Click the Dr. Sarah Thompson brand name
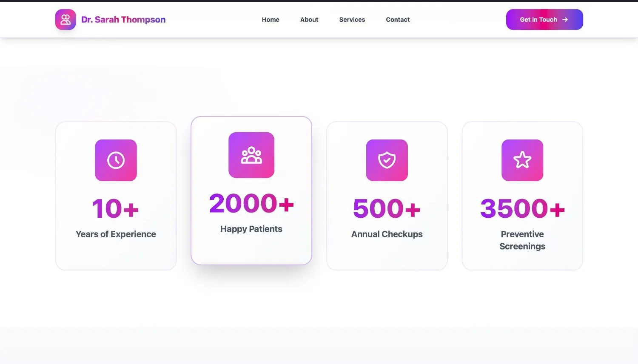The height and width of the screenshot is (364, 638). click(x=123, y=20)
